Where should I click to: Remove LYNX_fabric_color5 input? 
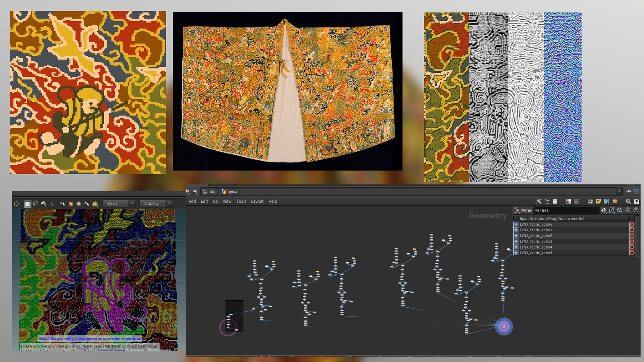[632, 253]
